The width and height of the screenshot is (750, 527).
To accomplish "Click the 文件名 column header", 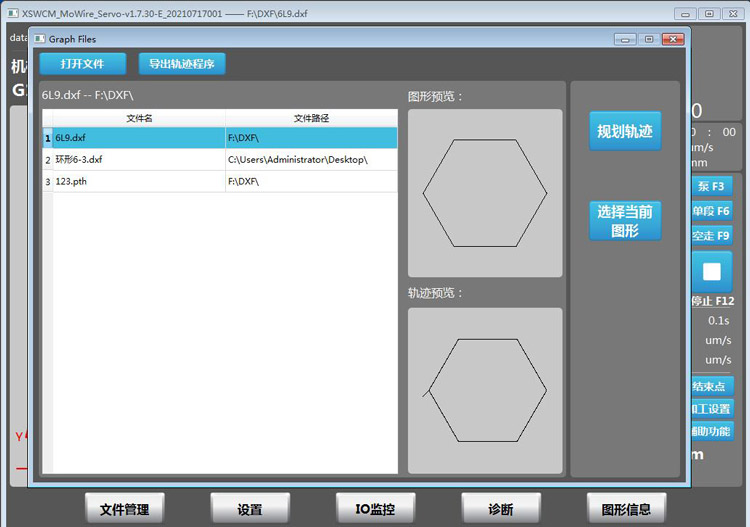I will click(139, 118).
